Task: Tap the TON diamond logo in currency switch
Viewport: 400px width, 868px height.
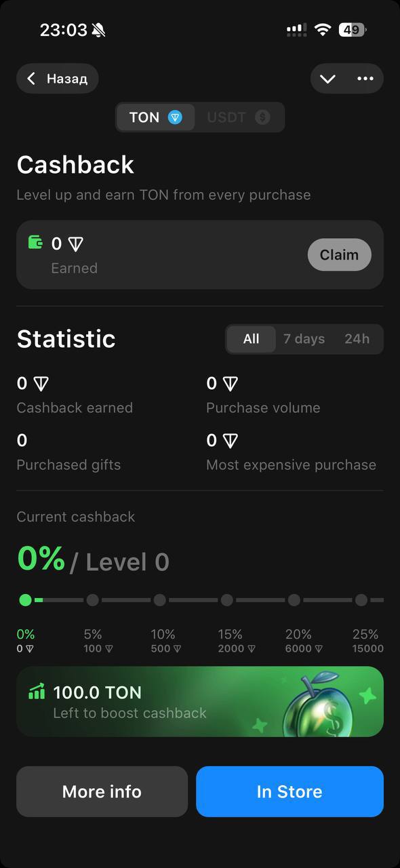Action: [176, 117]
